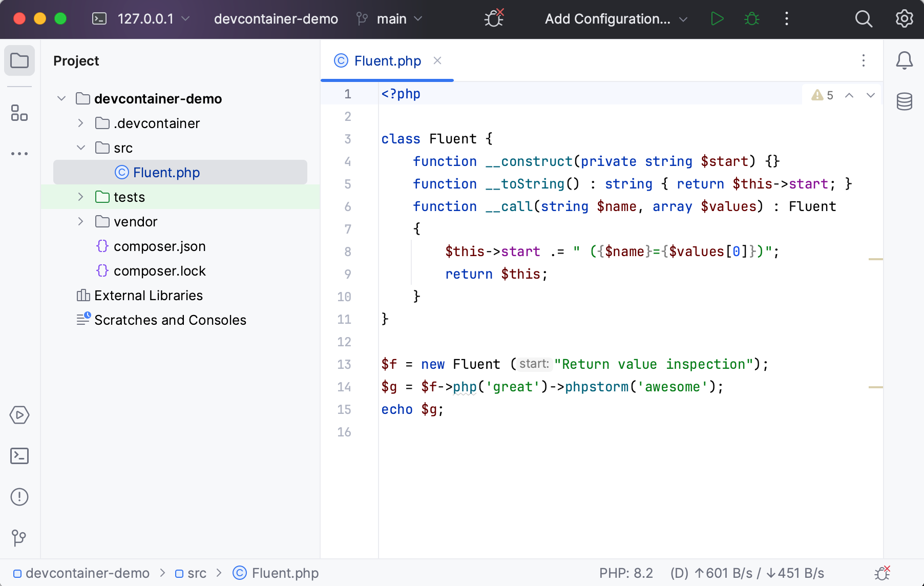The image size is (924, 586).
Task: Open the Project tool window
Action: pyautogui.click(x=19, y=60)
